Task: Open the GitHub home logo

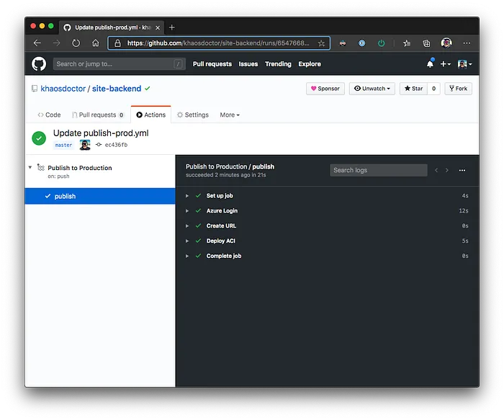Action: 39,63
